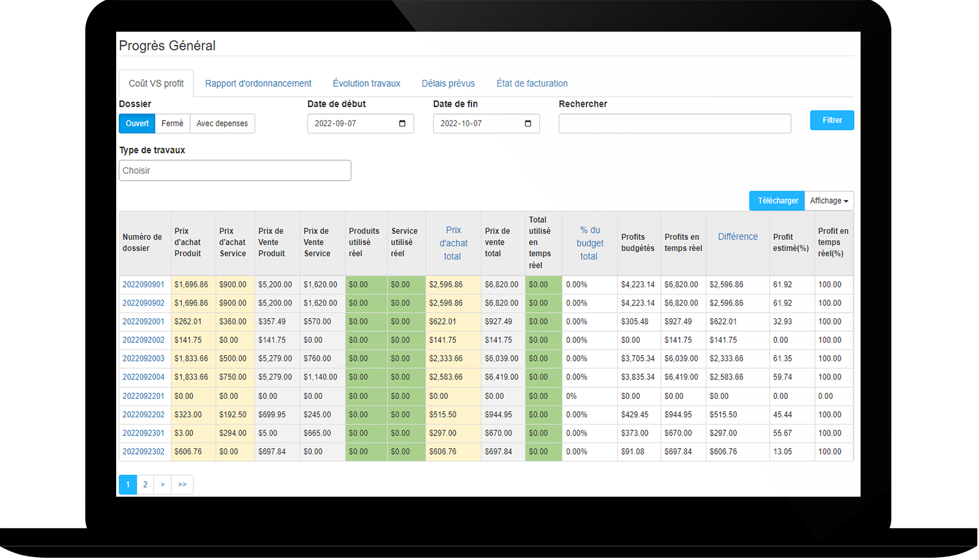The image size is (979, 560).
Task: Jump to last page with >> button
Action: [x=182, y=484]
